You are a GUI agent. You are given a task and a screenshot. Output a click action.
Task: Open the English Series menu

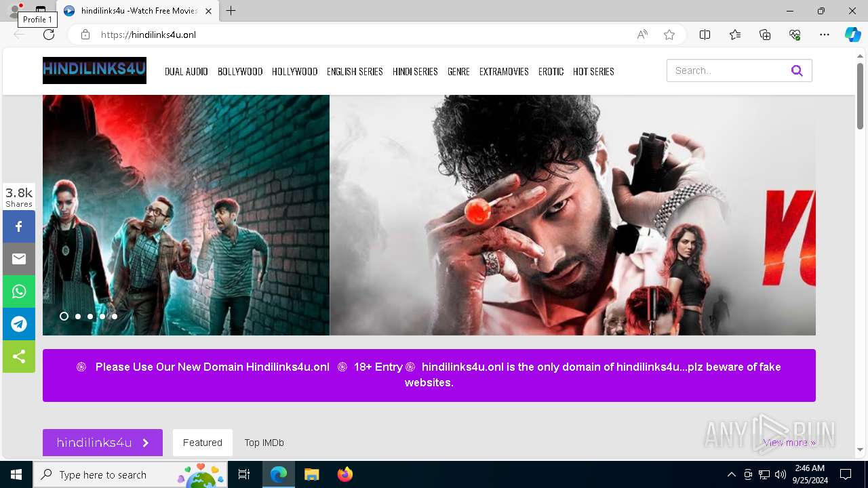(x=355, y=71)
